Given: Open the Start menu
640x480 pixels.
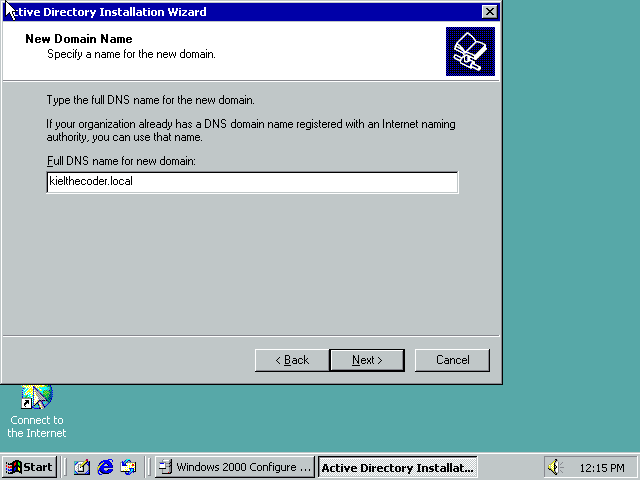Looking at the screenshot, I should click(x=29, y=467).
